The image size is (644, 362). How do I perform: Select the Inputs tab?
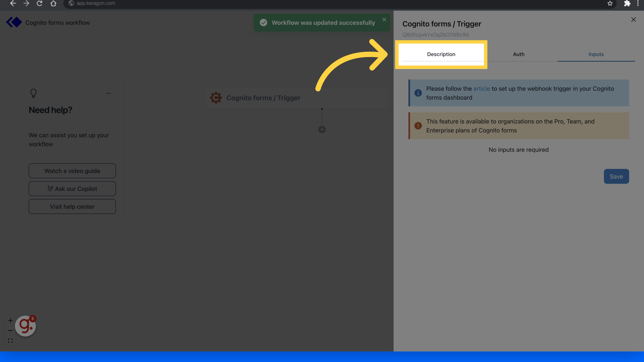tap(596, 54)
